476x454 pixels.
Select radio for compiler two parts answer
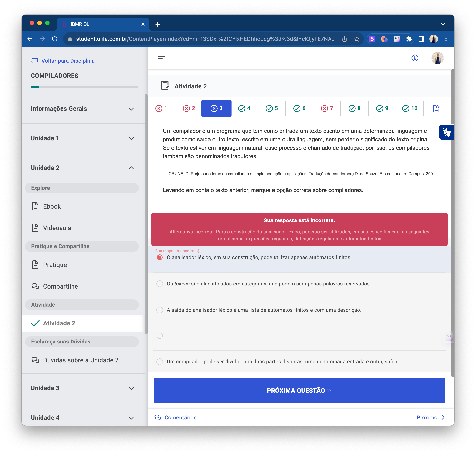click(160, 362)
